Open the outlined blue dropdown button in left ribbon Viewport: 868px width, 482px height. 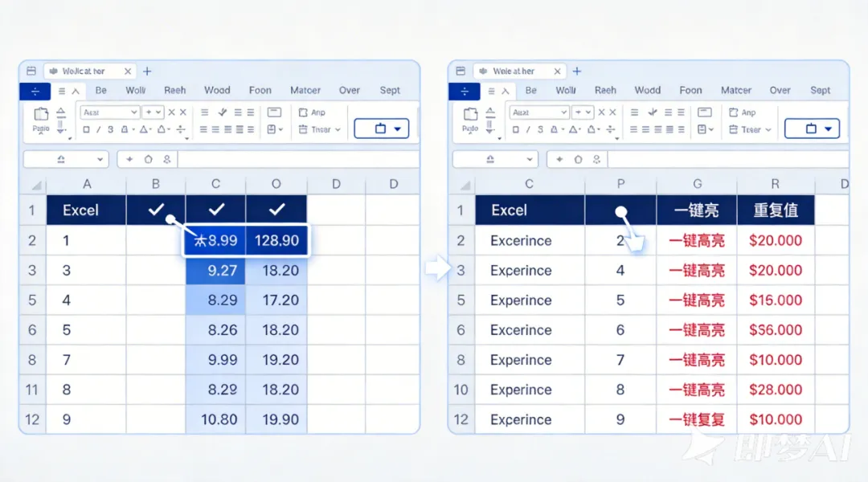click(x=382, y=129)
